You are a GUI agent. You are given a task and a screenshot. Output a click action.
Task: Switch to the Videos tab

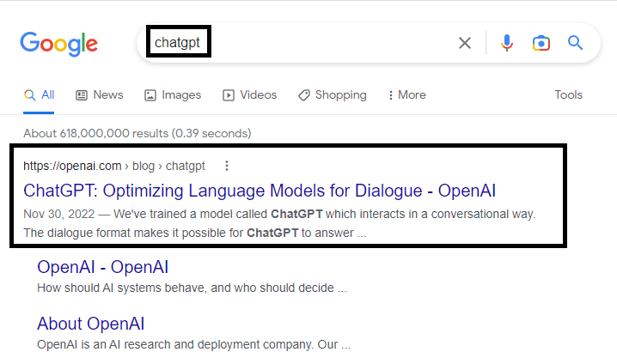tap(249, 95)
